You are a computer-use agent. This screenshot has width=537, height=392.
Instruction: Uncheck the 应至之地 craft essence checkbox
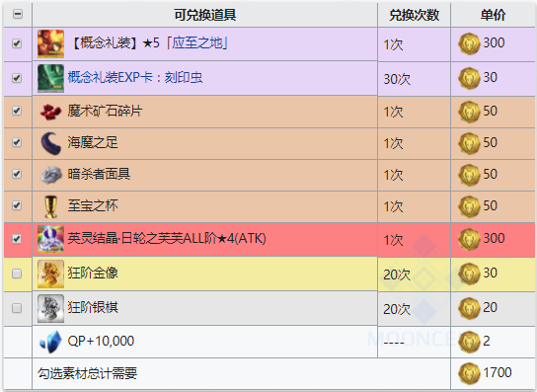click(17, 43)
